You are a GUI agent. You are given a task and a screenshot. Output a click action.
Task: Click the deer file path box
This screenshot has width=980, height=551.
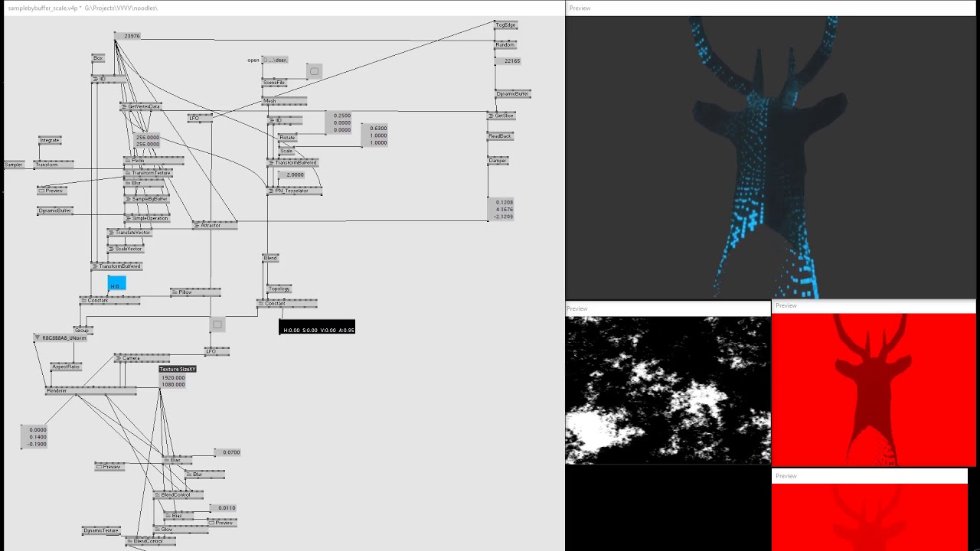[x=275, y=60]
